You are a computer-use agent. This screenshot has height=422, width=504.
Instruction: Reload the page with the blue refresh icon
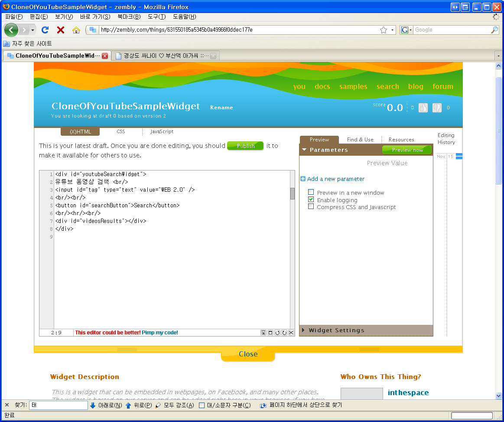click(x=45, y=30)
